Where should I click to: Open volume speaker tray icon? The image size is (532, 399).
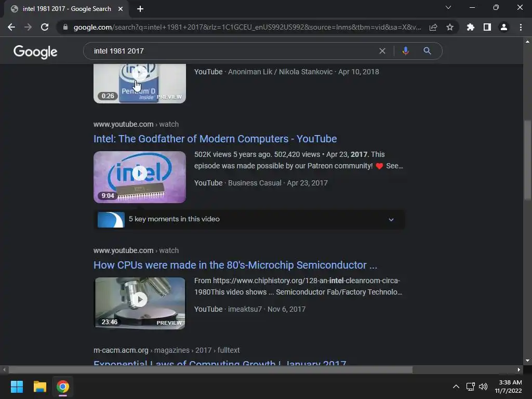tap(483, 387)
